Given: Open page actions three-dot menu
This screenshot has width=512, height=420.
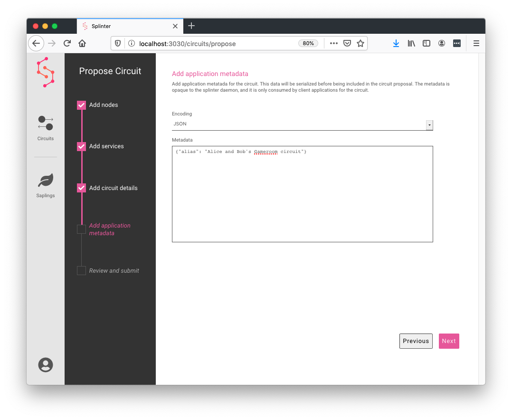Looking at the screenshot, I should pyautogui.click(x=333, y=43).
